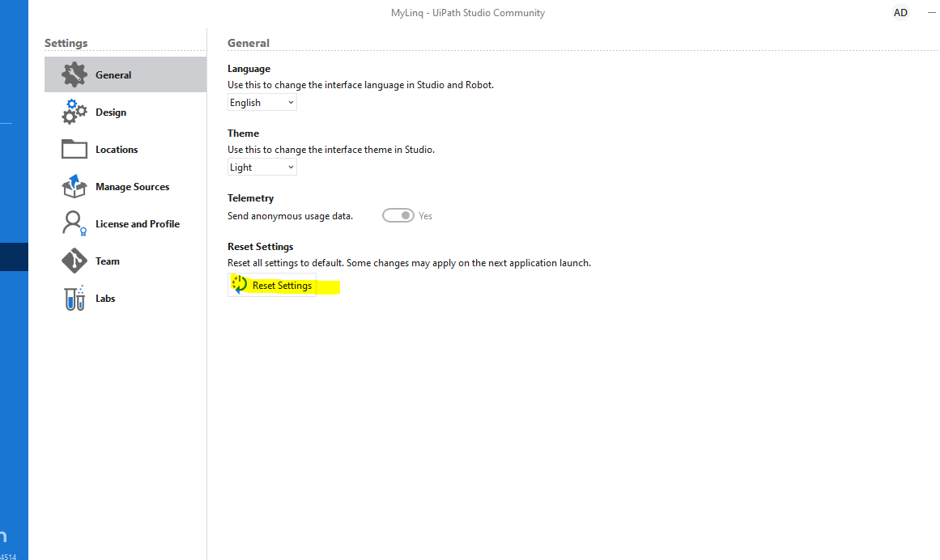The height and width of the screenshot is (560, 940).
Task: Click the Labs test tubes icon
Action: (74, 299)
